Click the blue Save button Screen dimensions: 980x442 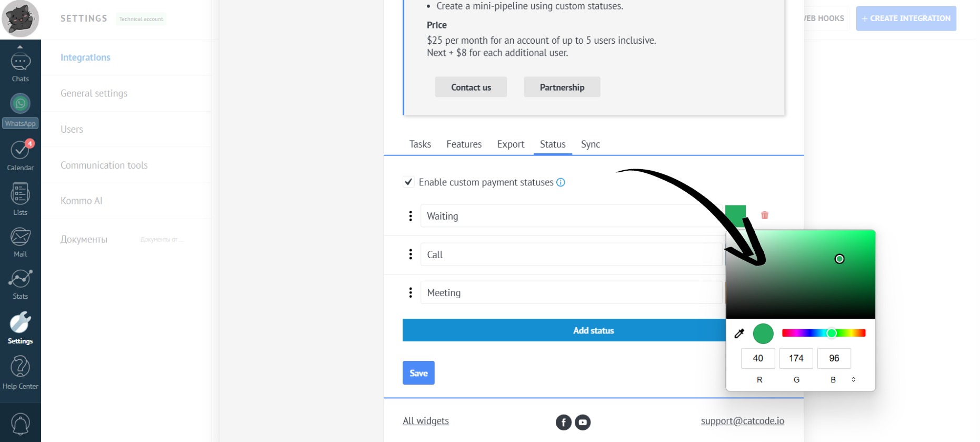[x=418, y=373]
